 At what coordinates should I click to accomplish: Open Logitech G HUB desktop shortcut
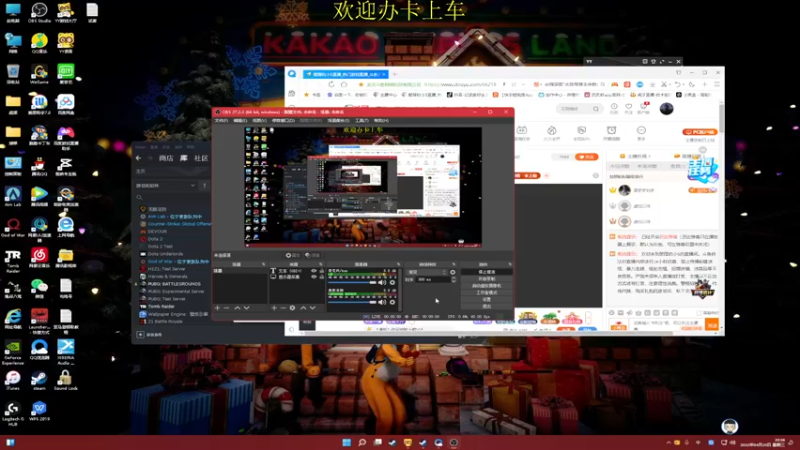[13, 413]
